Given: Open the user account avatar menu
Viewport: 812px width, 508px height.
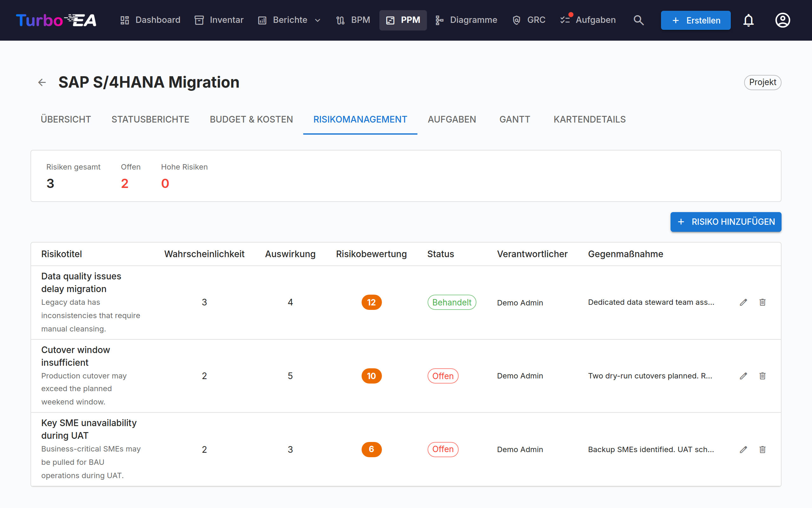Looking at the screenshot, I should pos(783,20).
